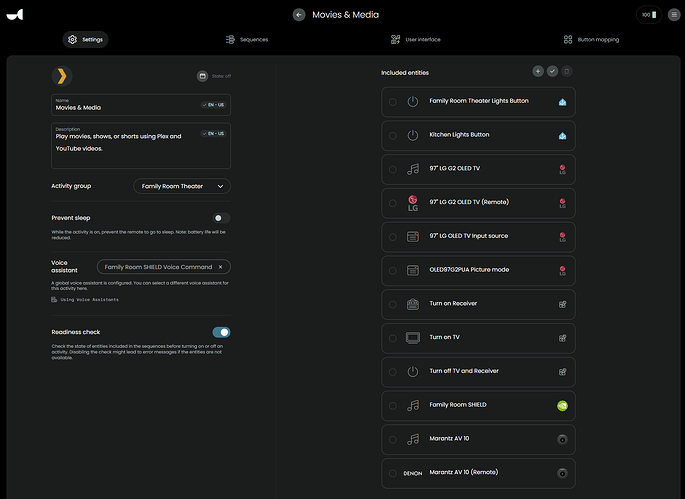
Task: Open the hamburger menu in top right
Action: pos(674,15)
